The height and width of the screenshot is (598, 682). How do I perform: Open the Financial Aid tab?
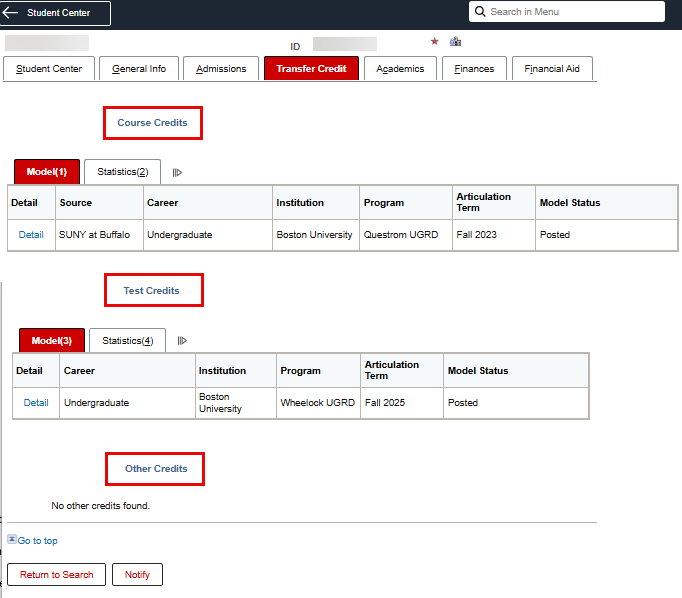pos(552,69)
